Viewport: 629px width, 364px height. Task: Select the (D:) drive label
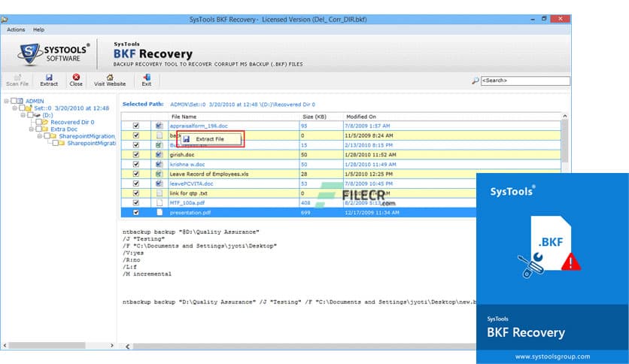(x=47, y=115)
